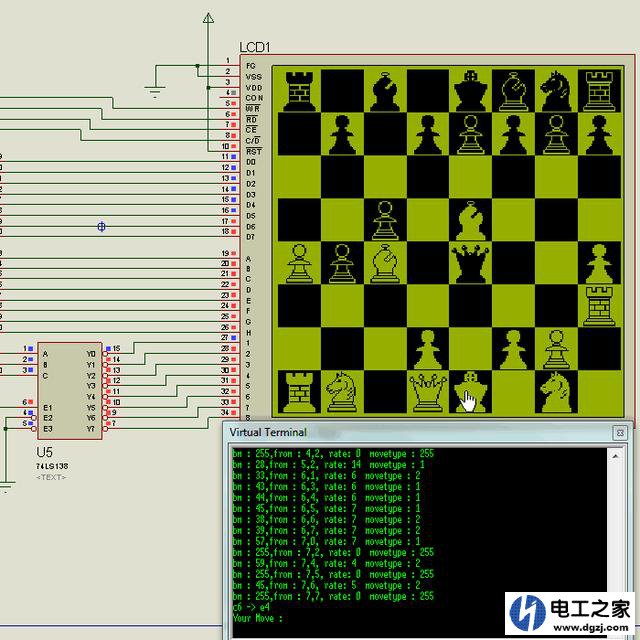Click the U5 component label
Viewport: 640px width, 640px height.
[44, 452]
